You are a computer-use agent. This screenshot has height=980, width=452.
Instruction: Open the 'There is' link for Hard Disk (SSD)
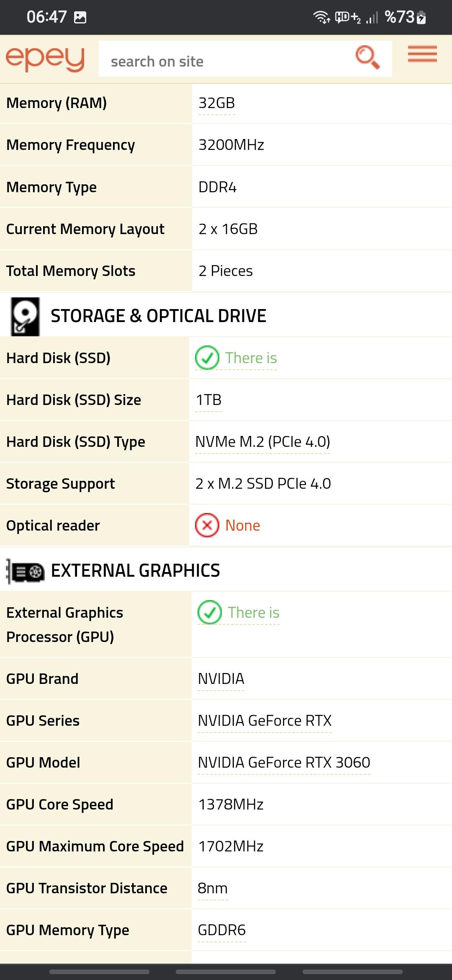[x=251, y=358]
